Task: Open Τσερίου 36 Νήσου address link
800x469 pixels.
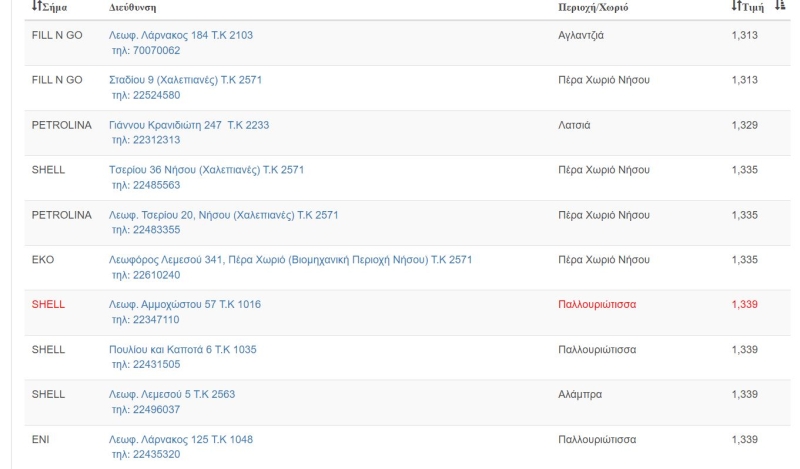Action: [206, 170]
